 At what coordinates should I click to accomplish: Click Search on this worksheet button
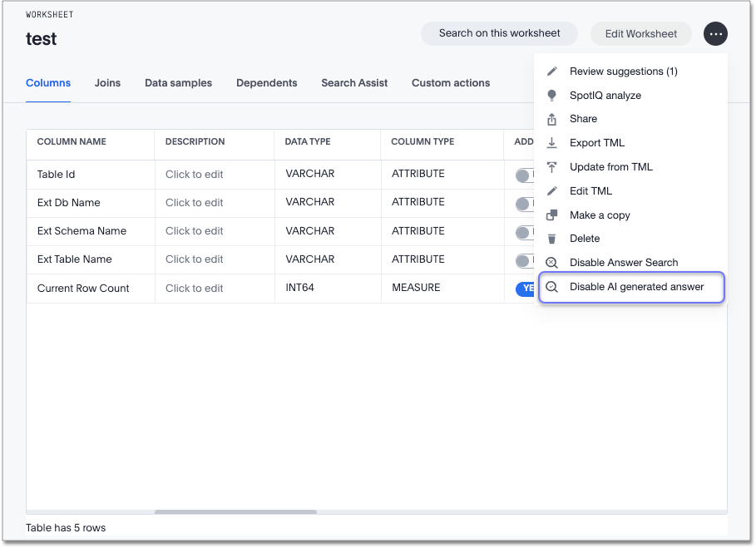click(x=499, y=33)
